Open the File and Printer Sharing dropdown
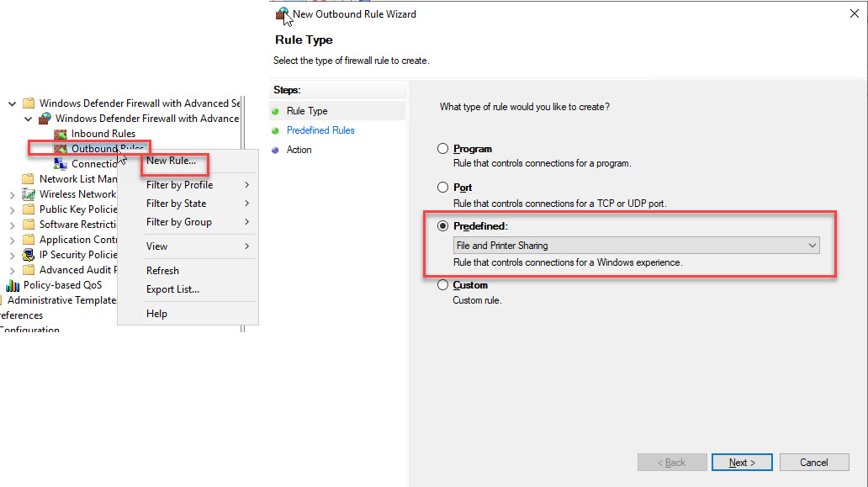Viewport: 868px width, 487px height. click(635, 246)
